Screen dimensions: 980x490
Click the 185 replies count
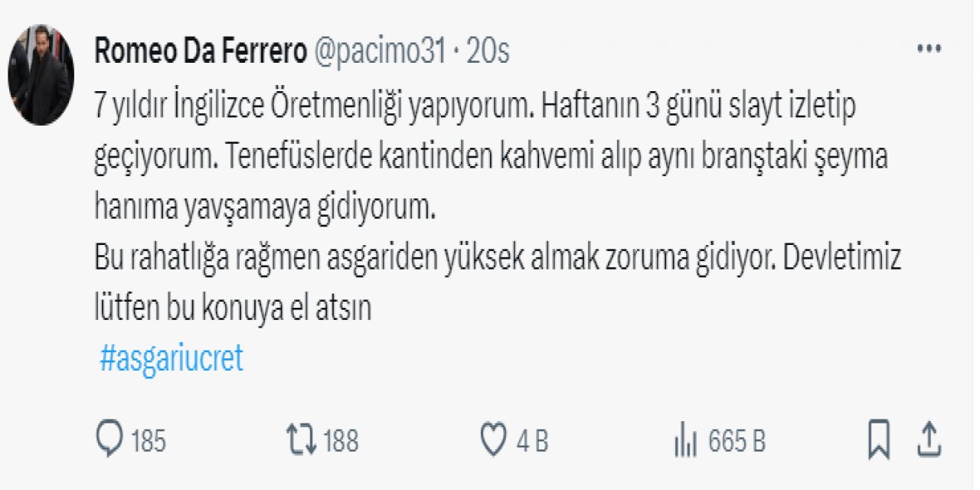coord(149,442)
